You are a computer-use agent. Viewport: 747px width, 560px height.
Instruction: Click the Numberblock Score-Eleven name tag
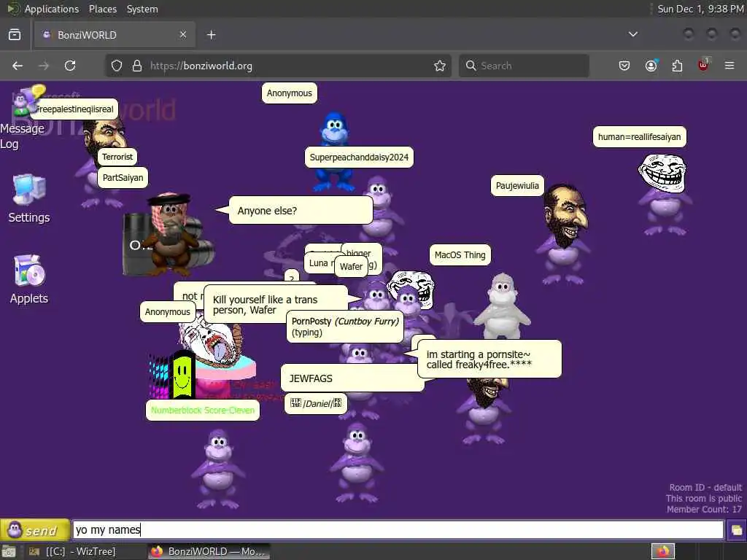[x=203, y=410]
